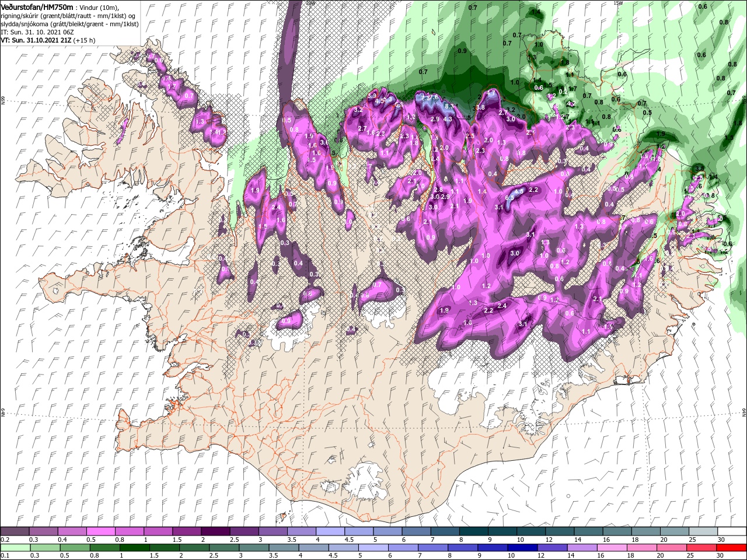Screen dimensions: 747x560
Task: Click the '20' label under the rain legend
Action: (660, 555)
